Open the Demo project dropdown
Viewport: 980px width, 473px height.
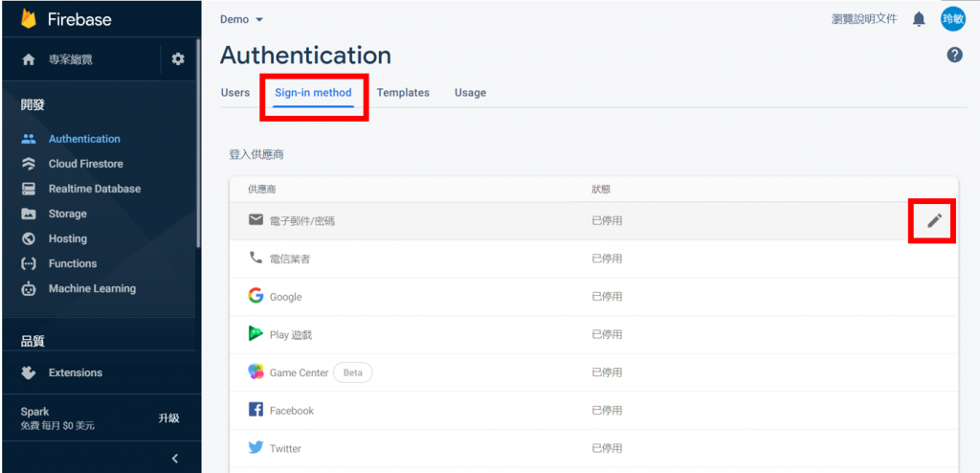(x=242, y=19)
